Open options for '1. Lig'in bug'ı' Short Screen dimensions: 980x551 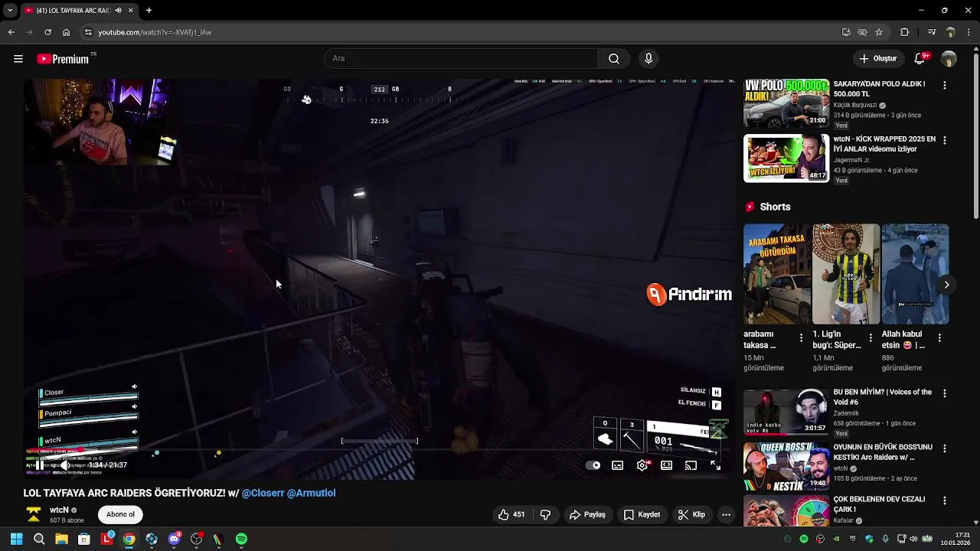[871, 337]
